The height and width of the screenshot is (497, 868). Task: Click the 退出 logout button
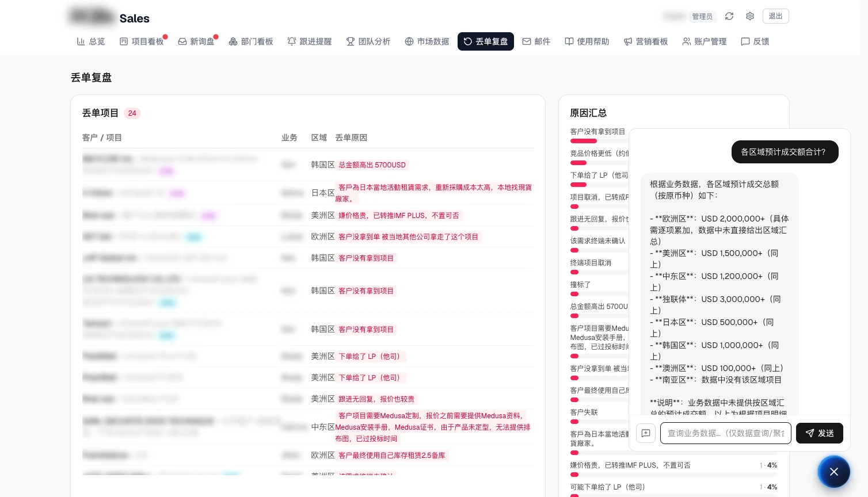[776, 16]
